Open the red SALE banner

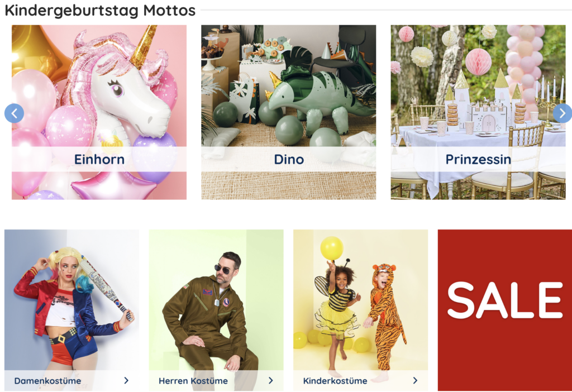click(505, 310)
